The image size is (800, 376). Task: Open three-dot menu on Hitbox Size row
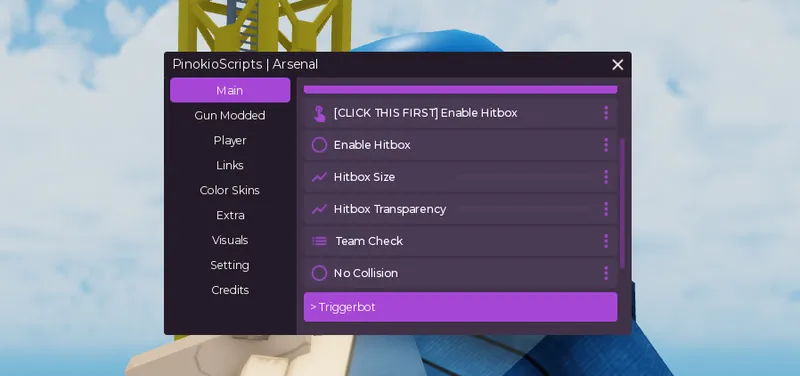(x=606, y=177)
